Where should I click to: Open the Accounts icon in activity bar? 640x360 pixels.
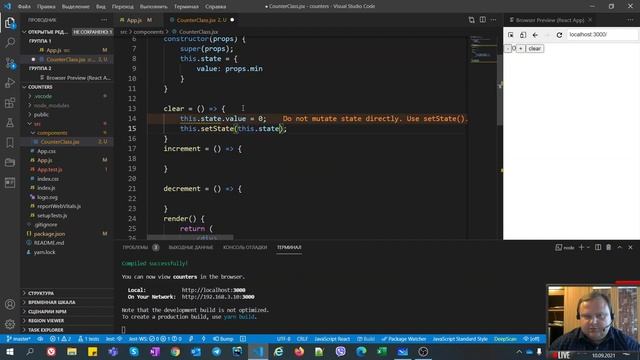[x=10, y=304]
